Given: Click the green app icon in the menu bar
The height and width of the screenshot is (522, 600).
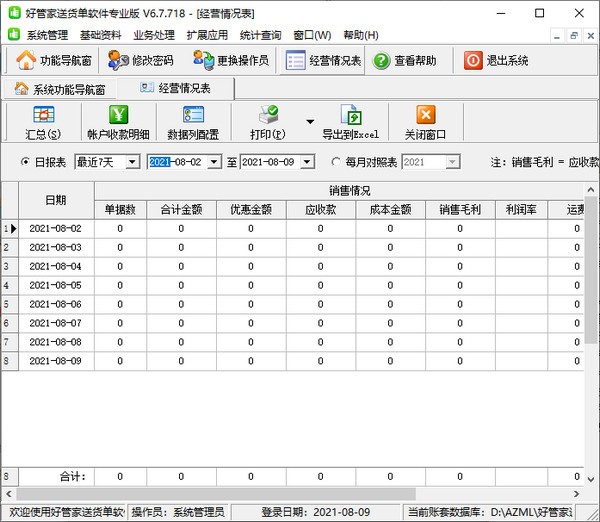Looking at the screenshot, I should [x=14, y=34].
